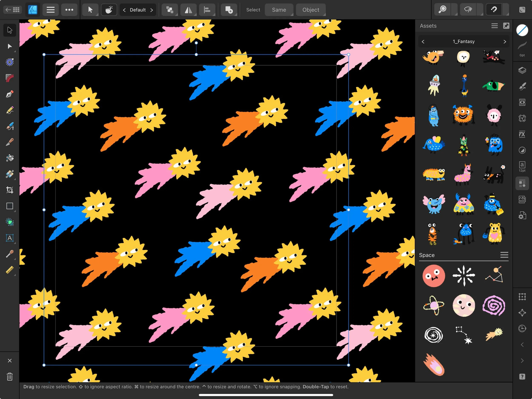This screenshot has width=532, height=399.
Task: Toggle the Hand panning tool
Action: tap(109, 10)
